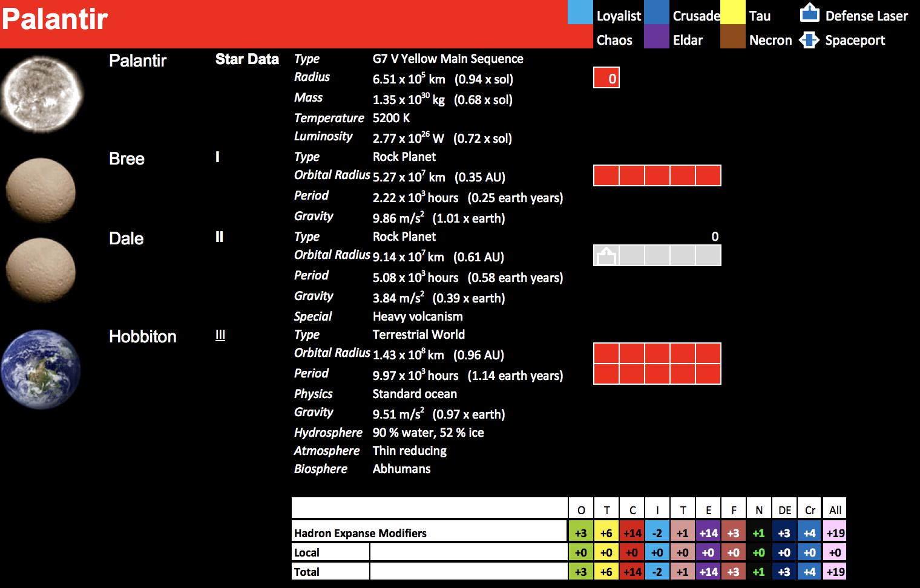The height and width of the screenshot is (588, 920).
Task: Click the Palantir star image
Action: (41, 94)
